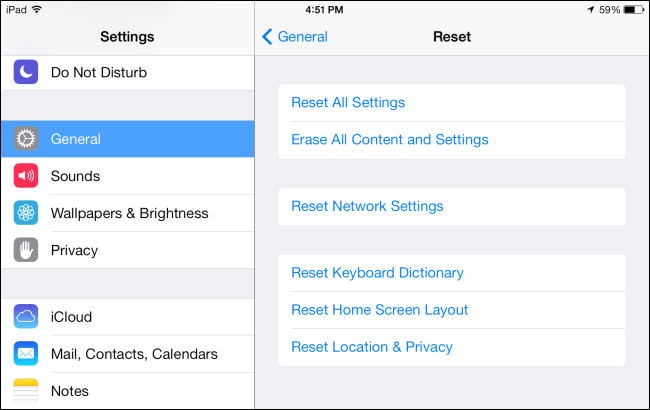Select Reset Location & Privacy

[372, 347]
